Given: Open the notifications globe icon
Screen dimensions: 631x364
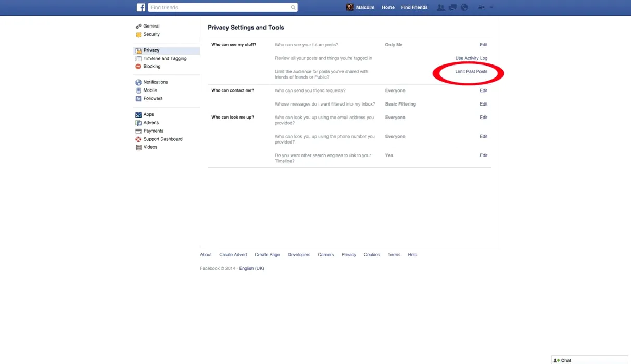Looking at the screenshot, I should coord(464,7).
